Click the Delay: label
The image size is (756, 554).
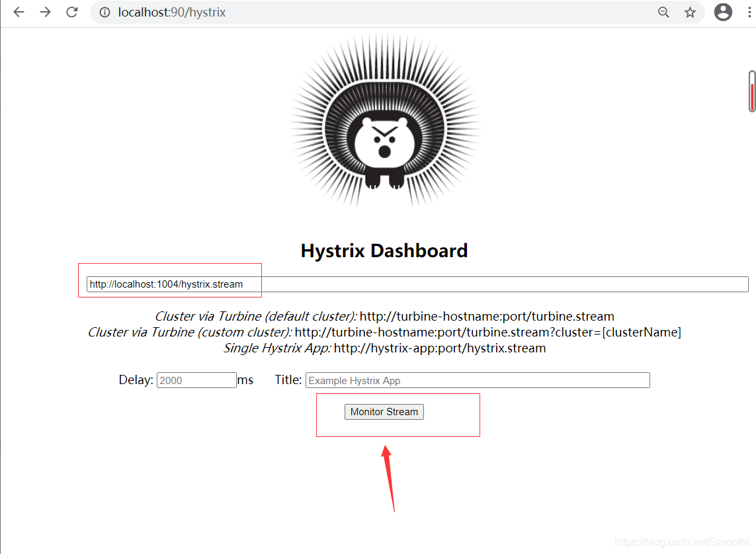[136, 379]
